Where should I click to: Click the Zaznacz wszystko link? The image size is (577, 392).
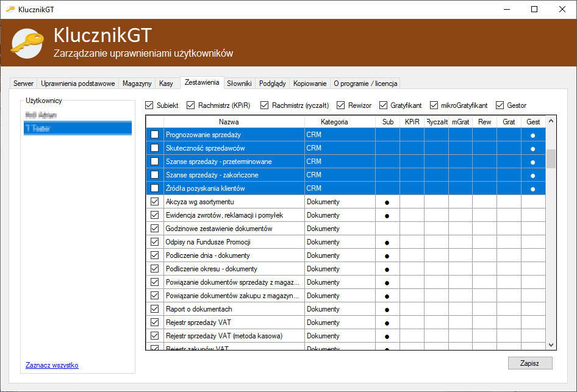pyautogui.click(x=52, y=365)
